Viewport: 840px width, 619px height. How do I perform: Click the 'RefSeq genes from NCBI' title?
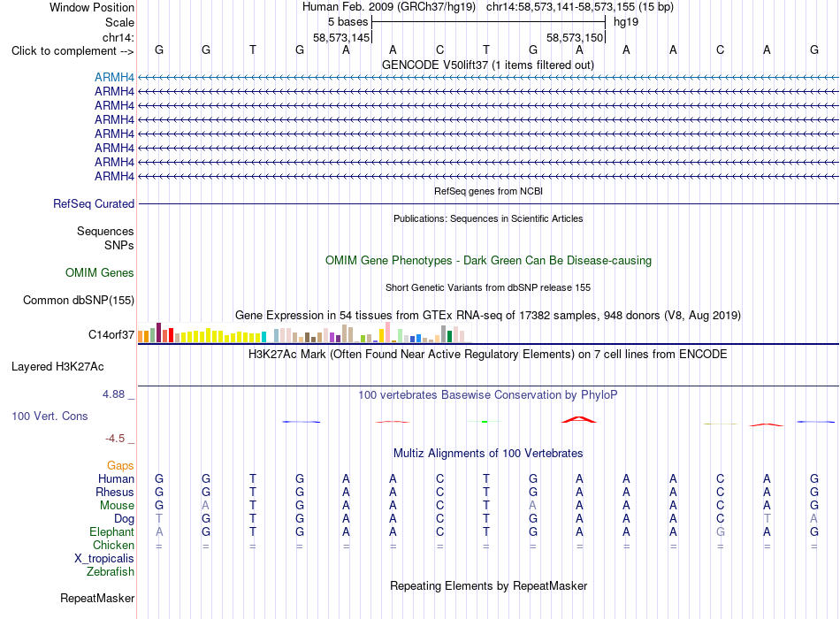(x=488, y=191)
